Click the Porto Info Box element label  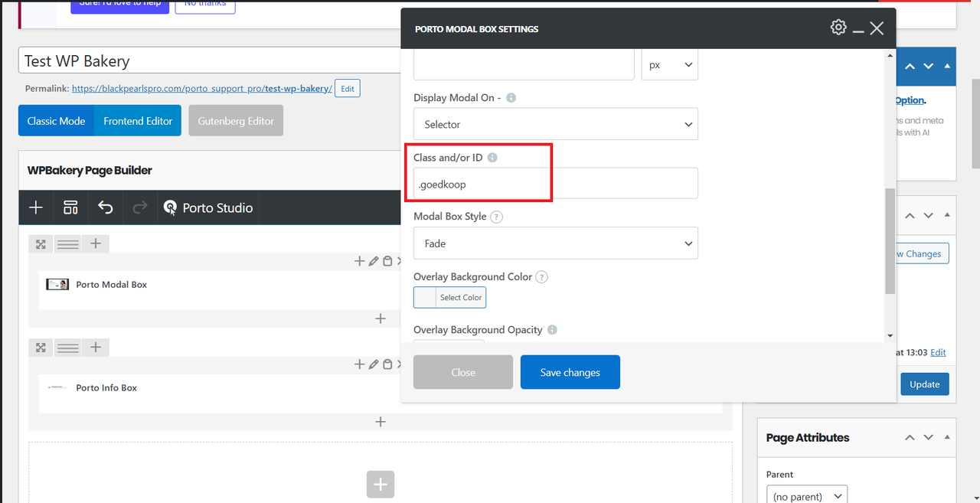[106, 387]
